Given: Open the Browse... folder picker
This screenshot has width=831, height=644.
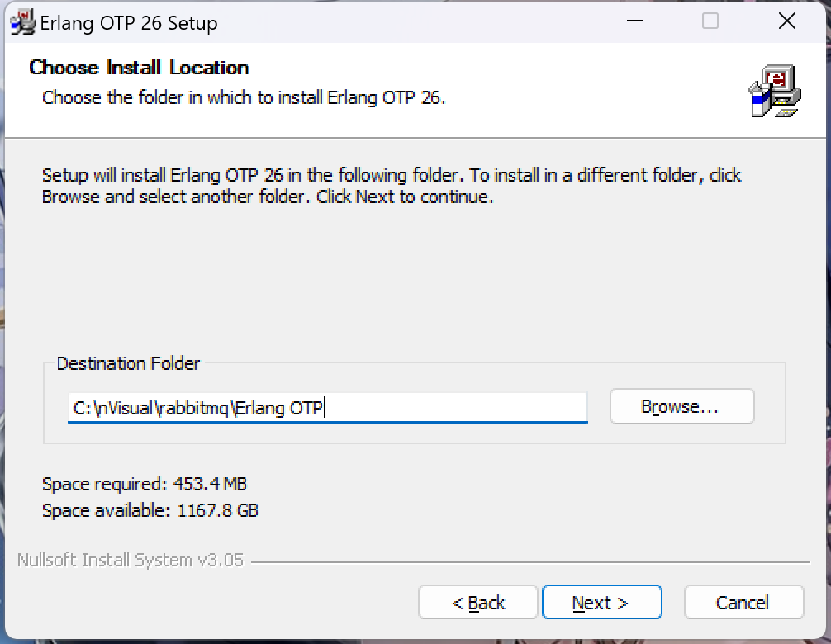Looking at the screenshot, I should pyautogui.click(x=681, y=406).
